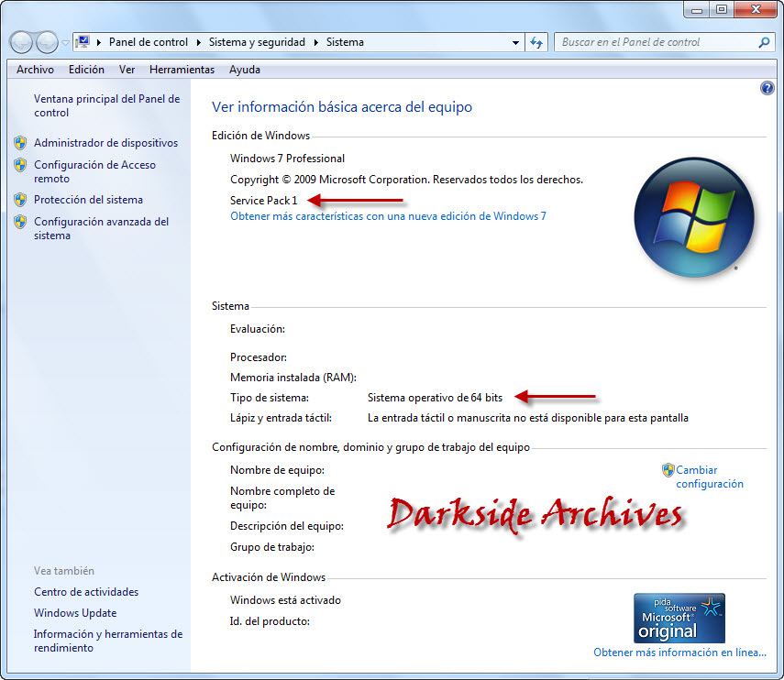784x680 pixels.
Task: Click the Back navigation arrow button
Action: point(21,42)
